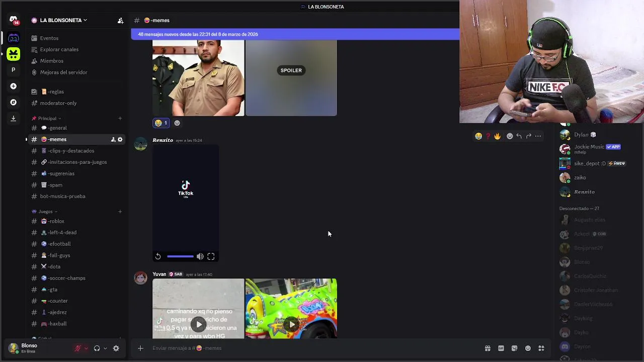This screenshot has width=644, height=362.
Task: Select the LA BLONSONETA server icon
Action: coord(14,38)
